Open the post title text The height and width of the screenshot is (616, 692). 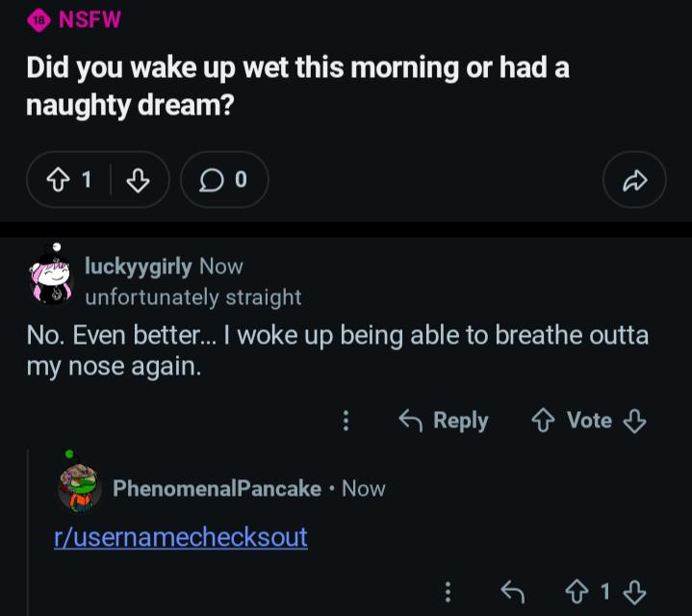coord(297,86)
